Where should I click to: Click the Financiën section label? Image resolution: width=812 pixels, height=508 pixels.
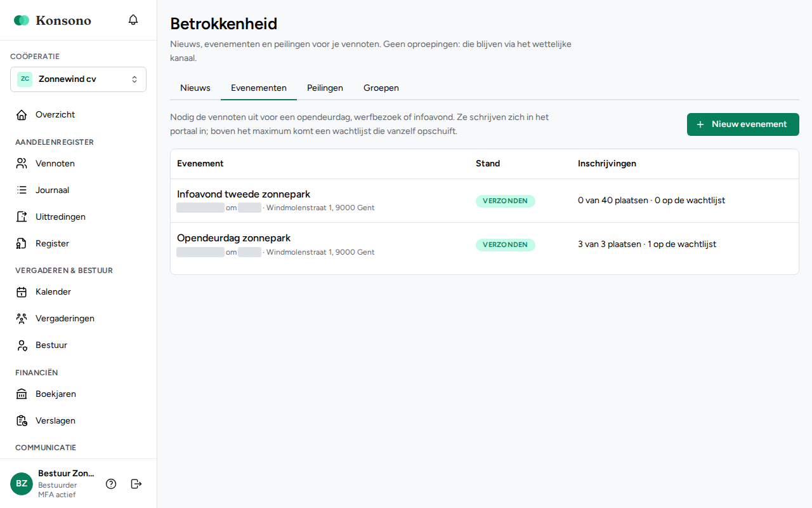(37, 373)
